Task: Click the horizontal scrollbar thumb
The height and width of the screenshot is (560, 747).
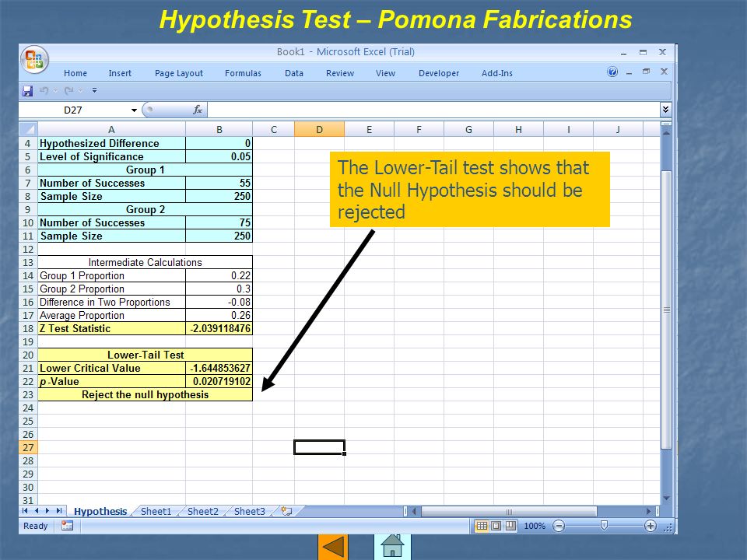Action: click(509, 512)
